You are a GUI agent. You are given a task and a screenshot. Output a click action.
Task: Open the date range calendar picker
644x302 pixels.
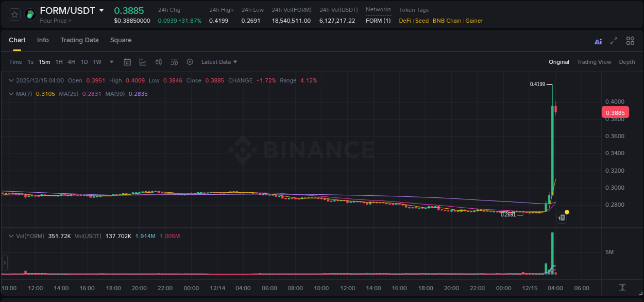(127, 61)
